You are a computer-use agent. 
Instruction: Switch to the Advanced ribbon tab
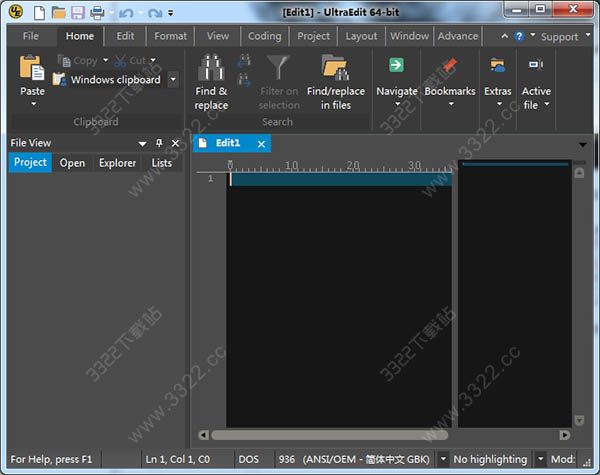(458, 36)
